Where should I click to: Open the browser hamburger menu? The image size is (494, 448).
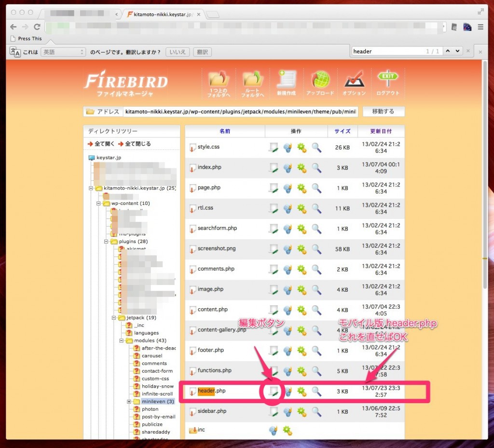tap(480, 27)
